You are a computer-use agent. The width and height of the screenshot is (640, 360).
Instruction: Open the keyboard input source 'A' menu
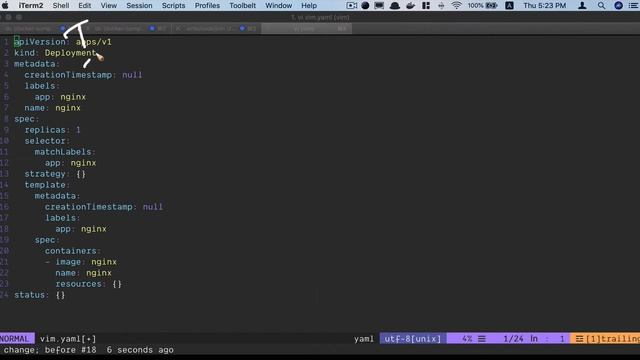tap(509, 5)
